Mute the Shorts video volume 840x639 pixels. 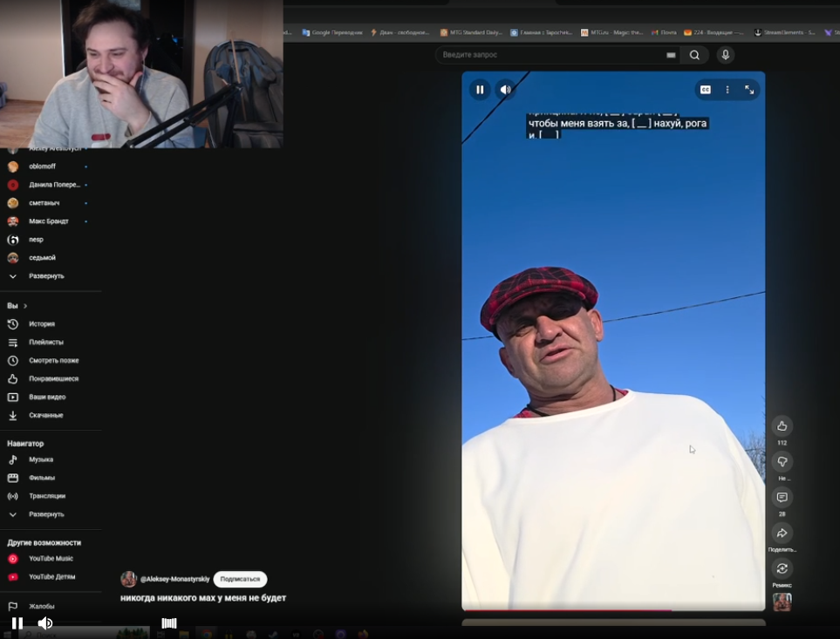click(505, 90)
